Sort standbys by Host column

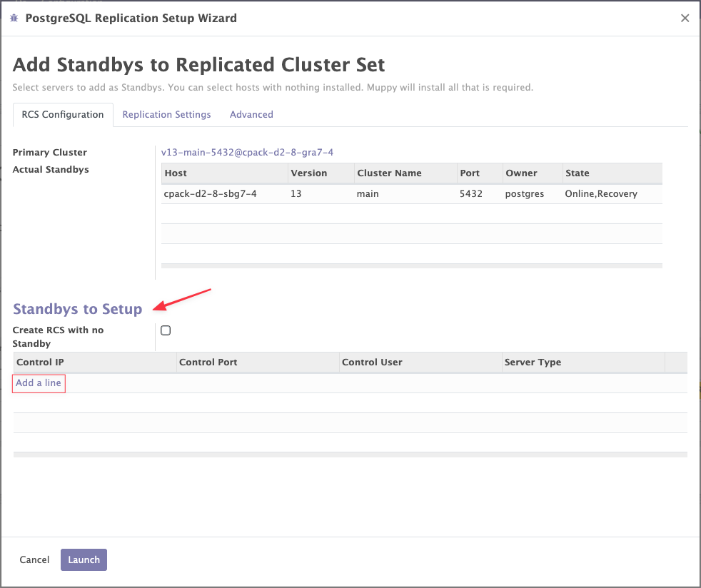tap(176, 173)
